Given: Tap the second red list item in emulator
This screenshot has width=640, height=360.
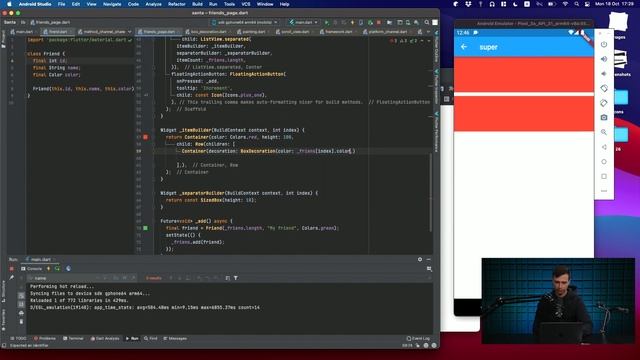Looking at the screenshot, I should [x=524, y=114].
